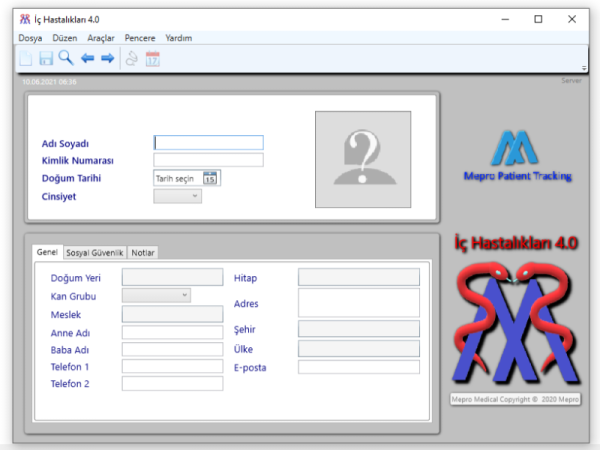Viewport: 600px width, 450px height.
Task: Close the İç Hastalıkları window
Action: (x=572, y=19)
